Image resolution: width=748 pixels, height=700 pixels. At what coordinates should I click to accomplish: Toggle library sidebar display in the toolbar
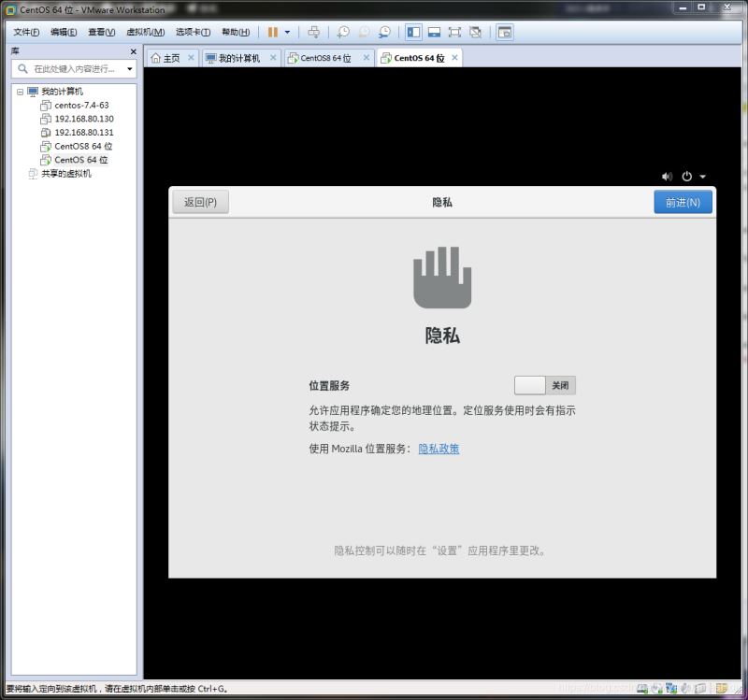click(413, 32)
